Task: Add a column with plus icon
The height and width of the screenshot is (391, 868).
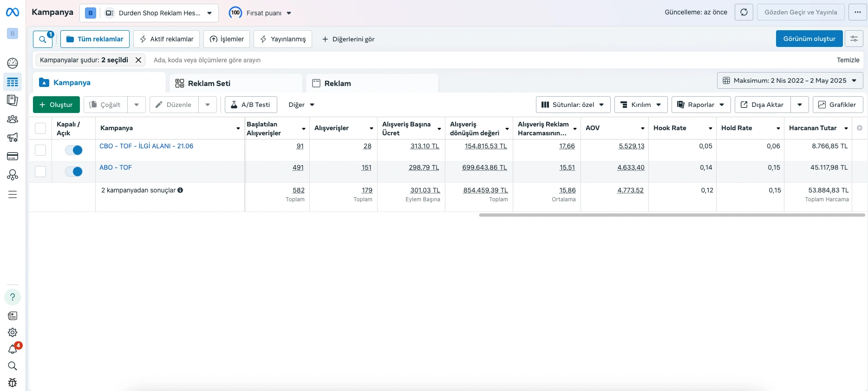Action: click(860, 128)
